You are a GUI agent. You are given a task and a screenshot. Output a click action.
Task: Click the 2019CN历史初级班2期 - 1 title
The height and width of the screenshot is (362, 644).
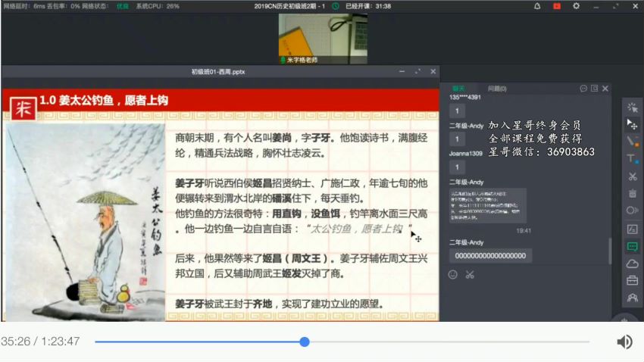(x=289, y=6)
